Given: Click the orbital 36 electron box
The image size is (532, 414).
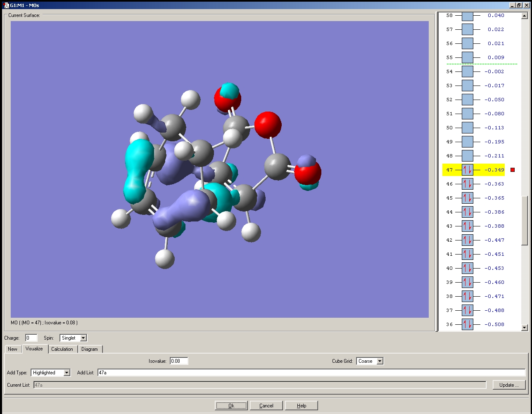Looking at the screenshot, I should (467, 324).
